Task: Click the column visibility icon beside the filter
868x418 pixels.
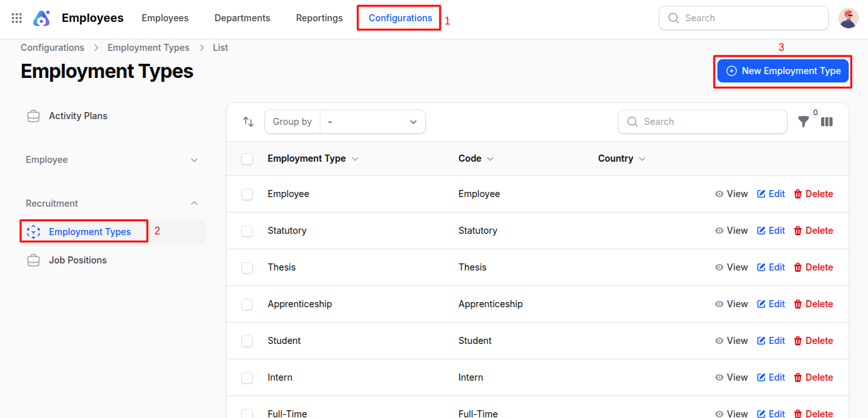Action: coord(827,121)
